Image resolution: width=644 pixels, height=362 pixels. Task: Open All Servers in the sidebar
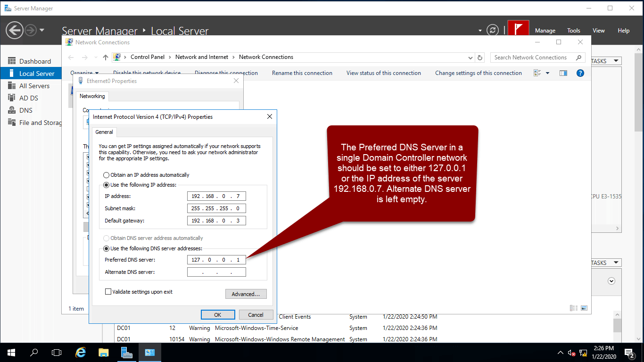click(28, 86)
